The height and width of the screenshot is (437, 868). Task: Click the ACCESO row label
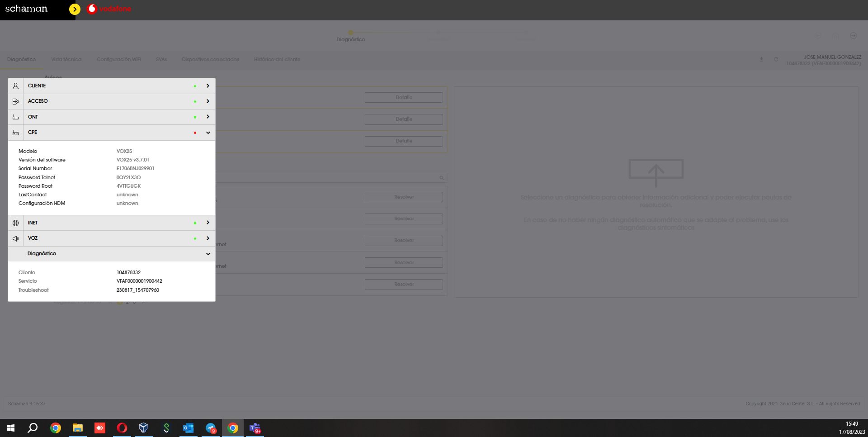pyautogui.click(x=38, y=101)
